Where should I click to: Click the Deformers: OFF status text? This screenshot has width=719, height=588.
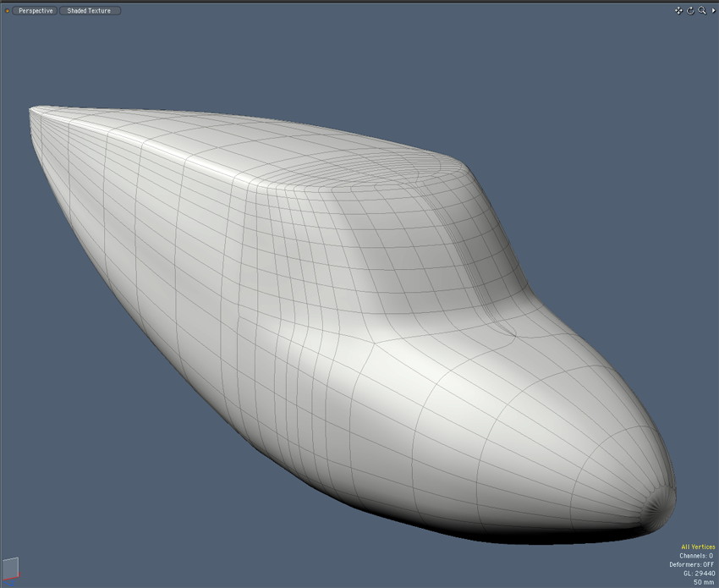click(x=692, y=564)
